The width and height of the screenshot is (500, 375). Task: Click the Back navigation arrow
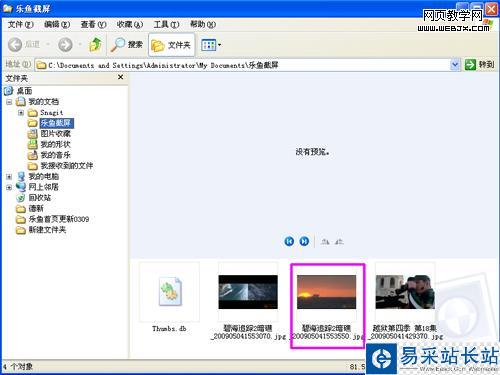point(15,44)
